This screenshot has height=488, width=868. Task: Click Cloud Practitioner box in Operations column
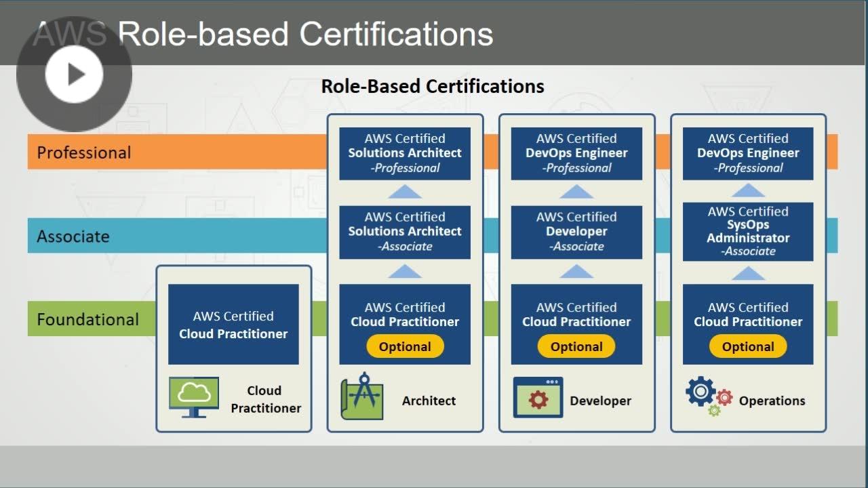[x=748, y=324]
